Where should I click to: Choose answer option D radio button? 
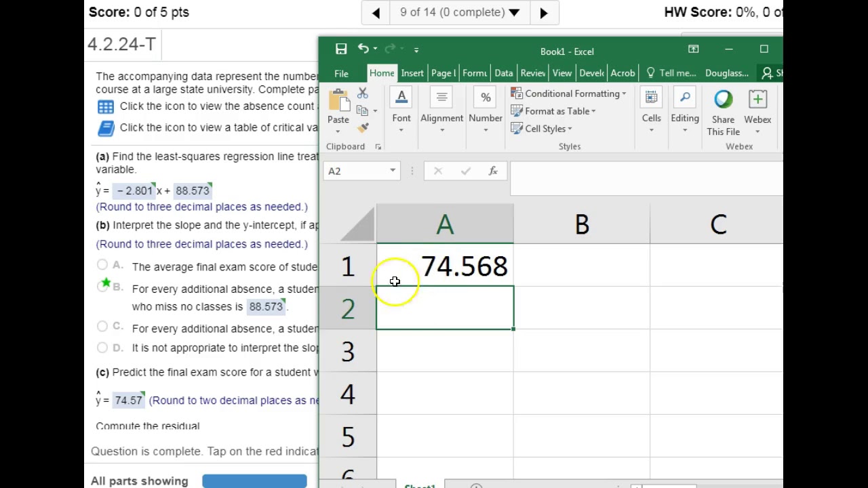pyautogui.click(x=102, y=348)
